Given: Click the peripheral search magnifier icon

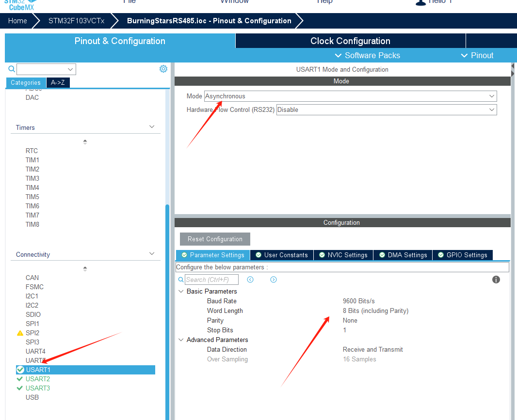Looking at the screenshot, I should tap(12, 69).
